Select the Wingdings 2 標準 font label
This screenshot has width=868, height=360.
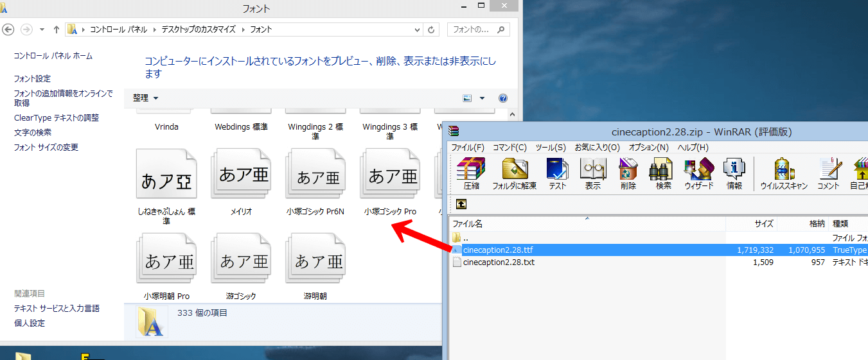[315, 132]
